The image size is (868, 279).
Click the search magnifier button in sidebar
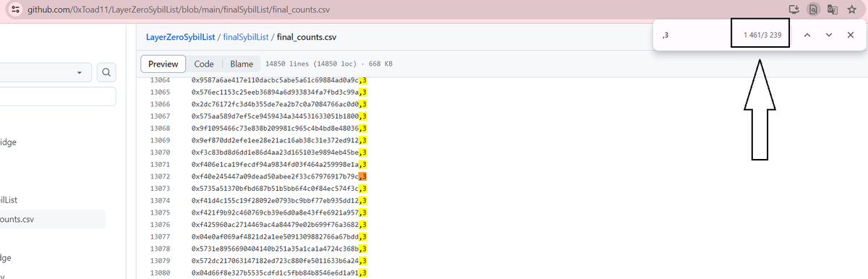pos(106,72)
